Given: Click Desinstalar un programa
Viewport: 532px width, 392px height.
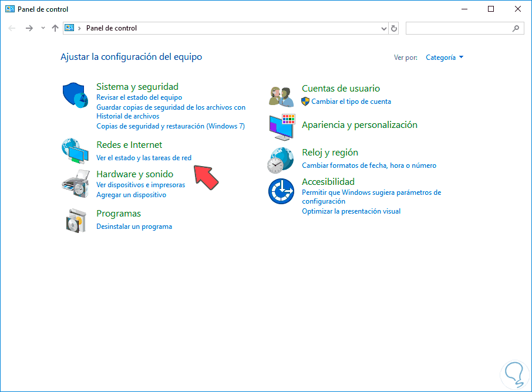Looking at the screenshot, I should coord(134,227).
